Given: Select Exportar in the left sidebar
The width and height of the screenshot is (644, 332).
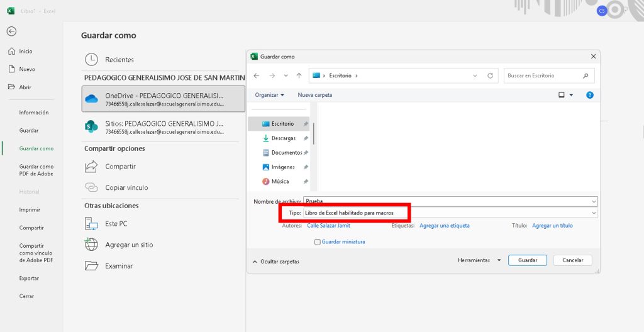Looking at the screenshot, I should coord(29,278).
